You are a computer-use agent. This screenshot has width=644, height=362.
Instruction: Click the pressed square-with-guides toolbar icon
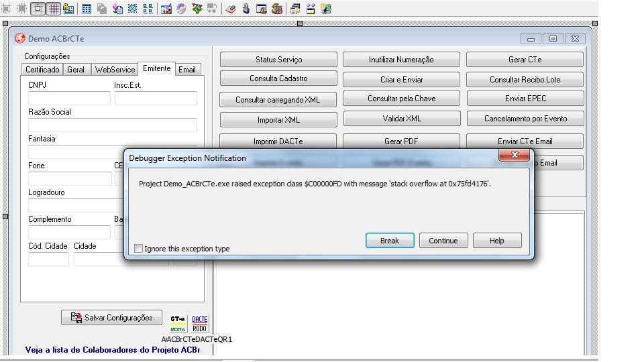click(38, 9)
